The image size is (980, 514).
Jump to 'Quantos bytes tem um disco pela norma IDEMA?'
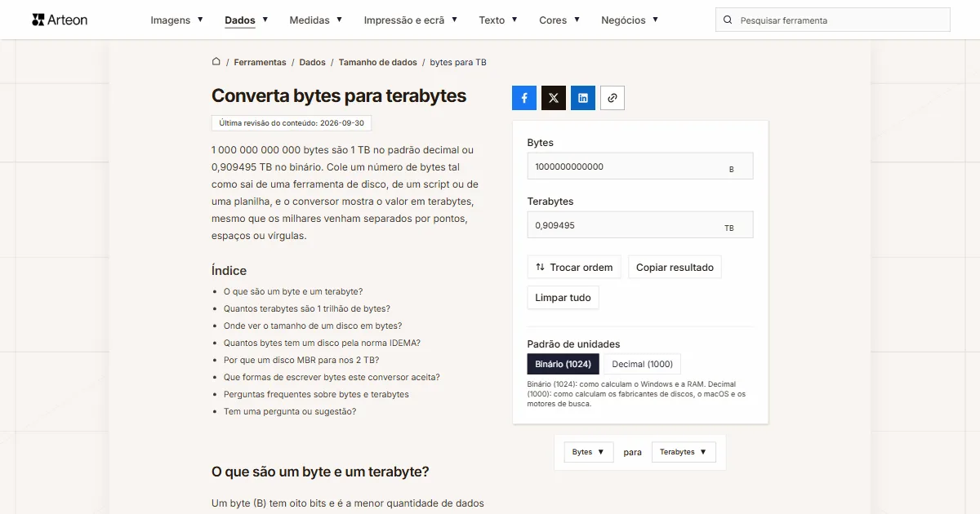pyautogui.click(x=322, y=343)
